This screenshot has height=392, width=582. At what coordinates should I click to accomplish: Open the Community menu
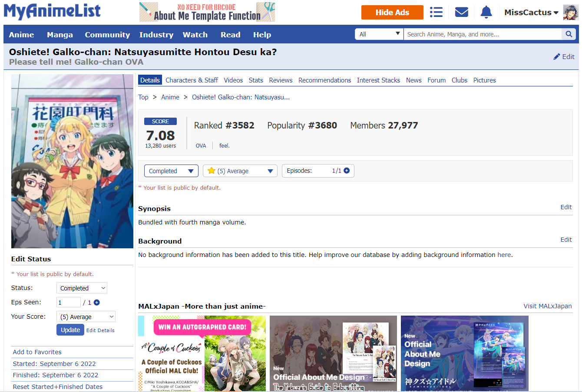pos(107,35)
